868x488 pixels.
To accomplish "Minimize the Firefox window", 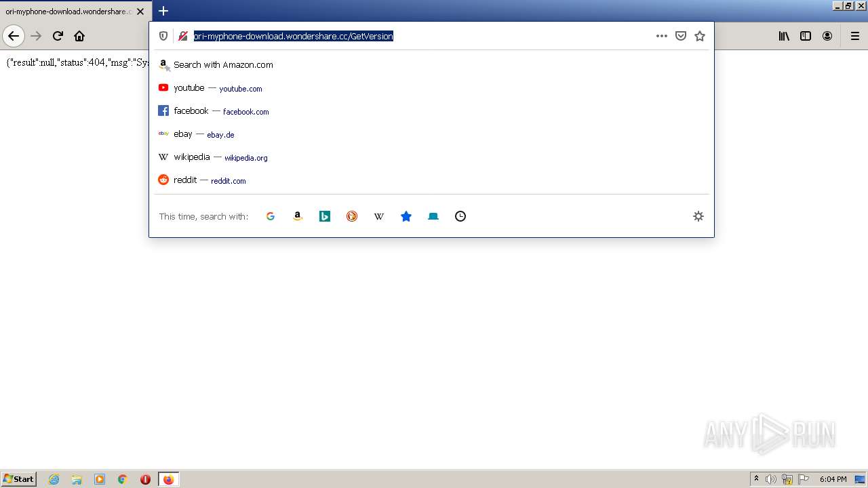I will (837, 5).
